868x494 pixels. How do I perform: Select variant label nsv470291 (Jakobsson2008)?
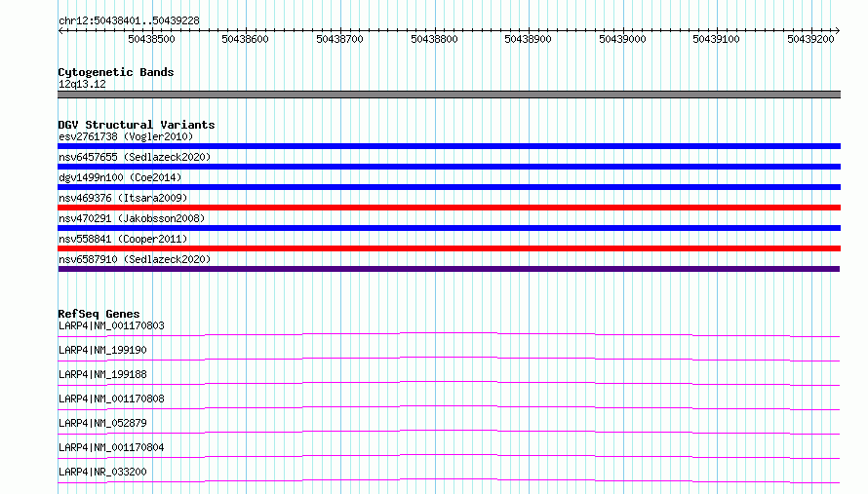132,218
